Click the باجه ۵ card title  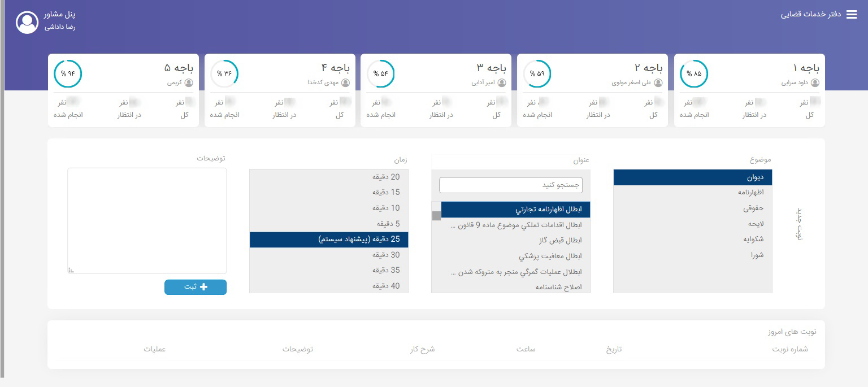(x=179, y=68)
